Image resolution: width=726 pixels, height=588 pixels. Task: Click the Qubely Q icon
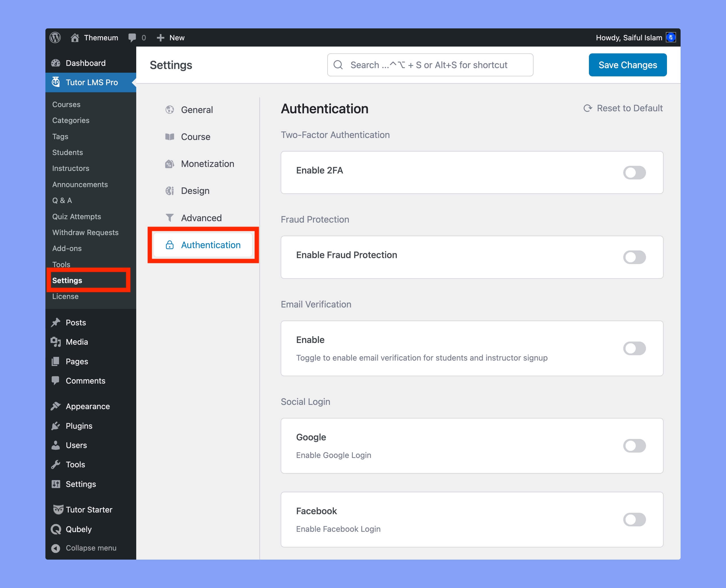tap(56, 529)
